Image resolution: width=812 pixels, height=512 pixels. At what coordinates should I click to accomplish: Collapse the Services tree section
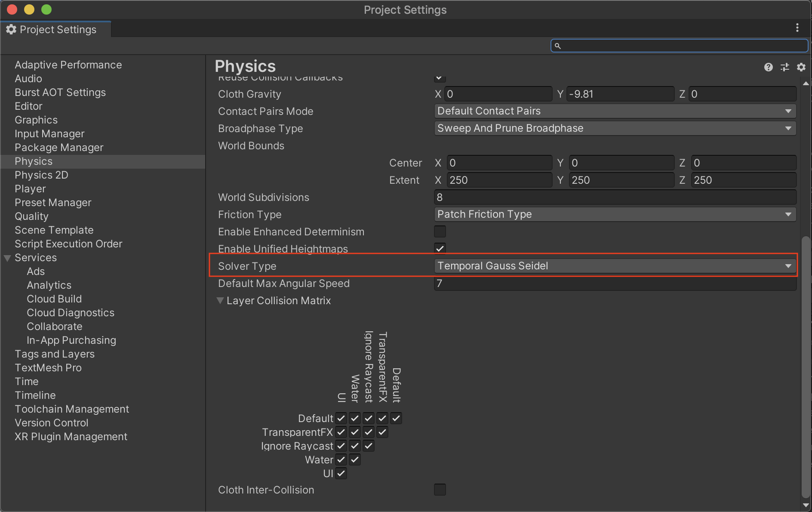click(7, 258)
